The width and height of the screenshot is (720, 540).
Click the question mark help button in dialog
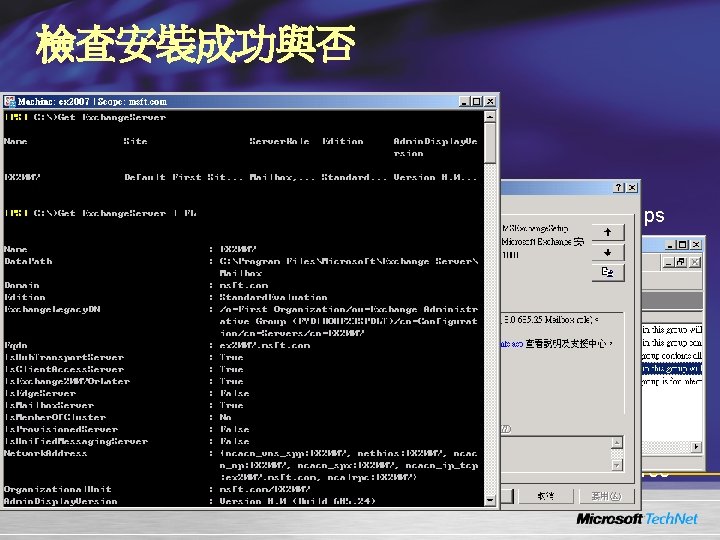tap(619, 187)
